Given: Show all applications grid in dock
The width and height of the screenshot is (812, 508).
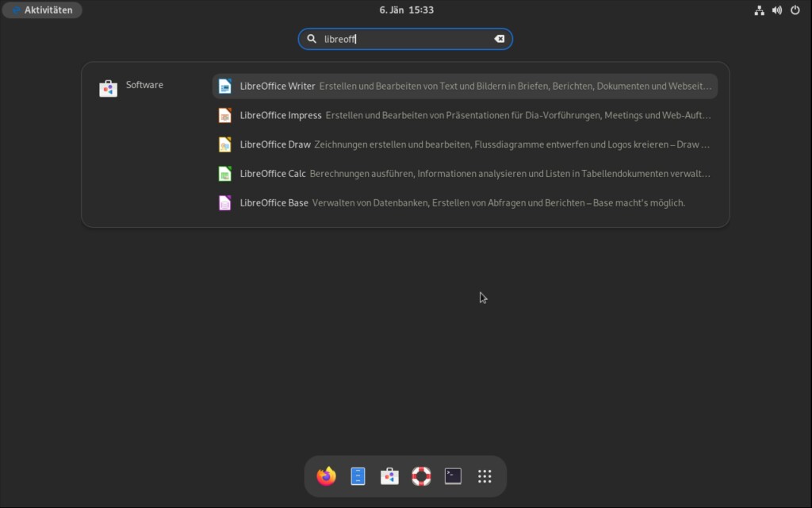Looking at the screenshot, I should point(485,476).
